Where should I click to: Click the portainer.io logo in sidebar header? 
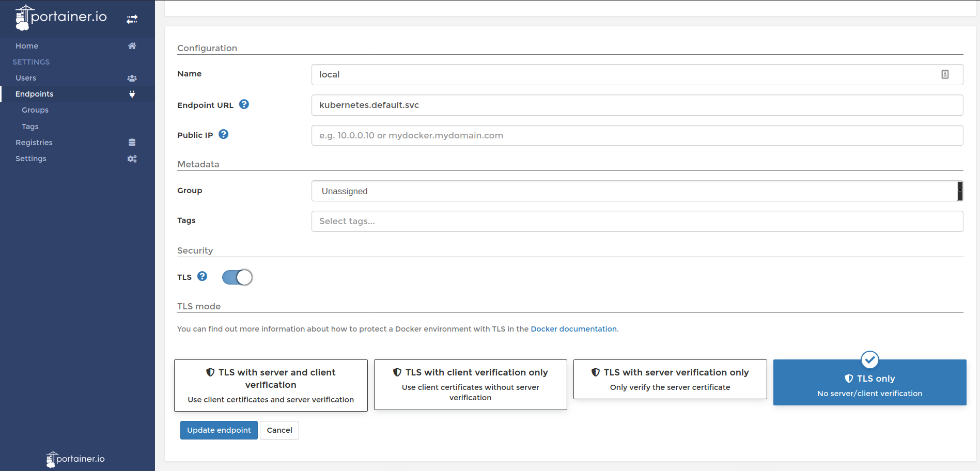click(61, 18)
